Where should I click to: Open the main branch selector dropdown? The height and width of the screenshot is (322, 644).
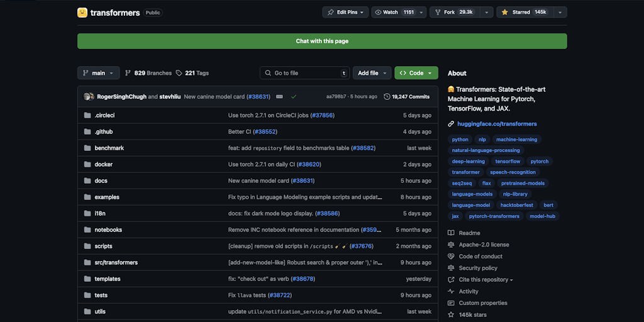[99, 73]
